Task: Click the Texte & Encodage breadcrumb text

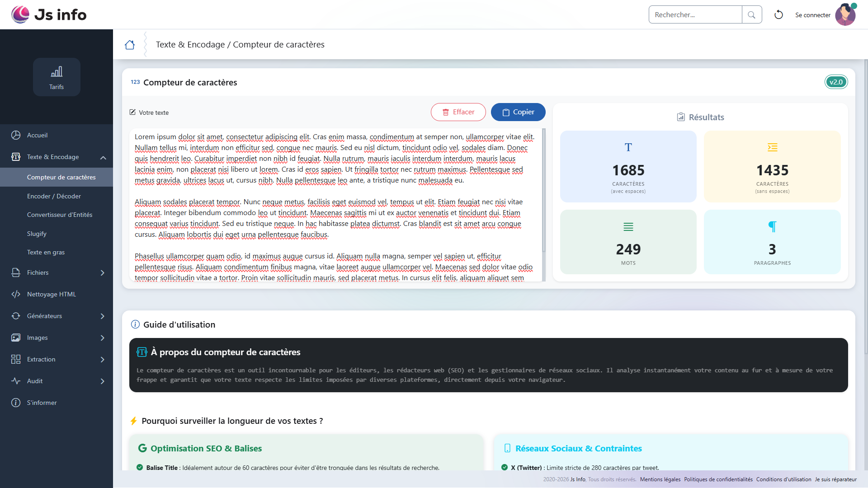Action: pos(190,45)
